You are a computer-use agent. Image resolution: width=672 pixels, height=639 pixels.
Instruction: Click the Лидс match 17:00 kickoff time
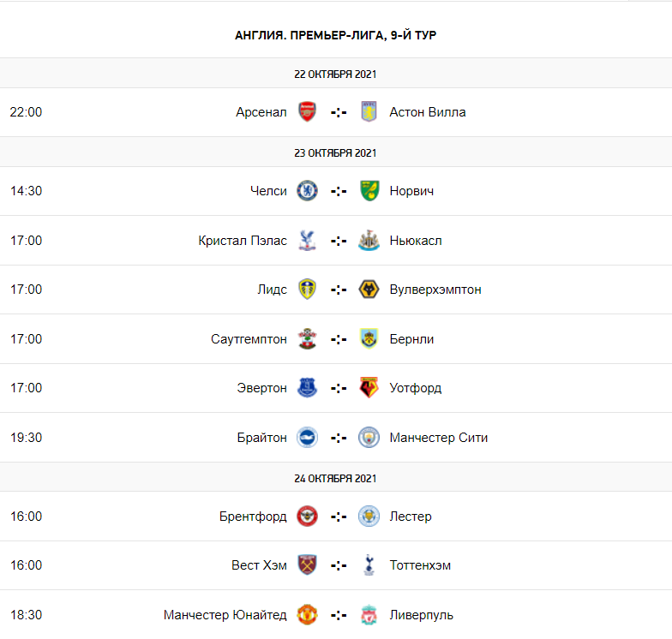pos(26,290)
